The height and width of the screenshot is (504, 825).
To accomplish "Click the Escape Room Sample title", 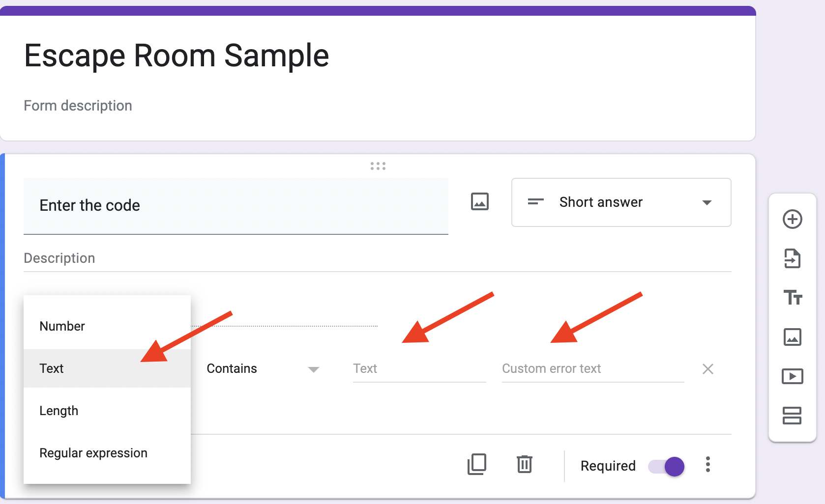I will click(177, 55).
